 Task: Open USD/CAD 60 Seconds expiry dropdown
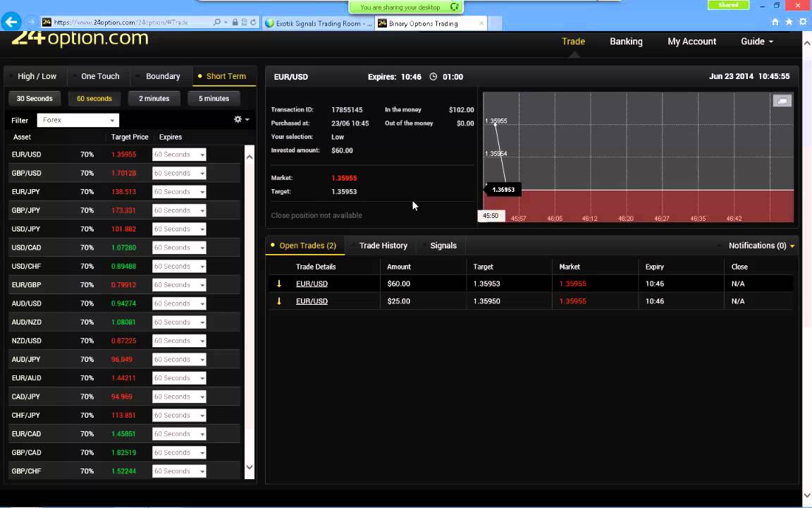(x=178, y=248)
